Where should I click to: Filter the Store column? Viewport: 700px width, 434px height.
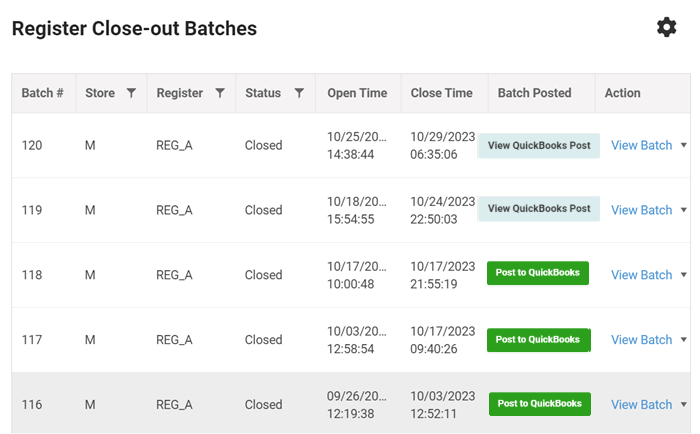(131, 93)
